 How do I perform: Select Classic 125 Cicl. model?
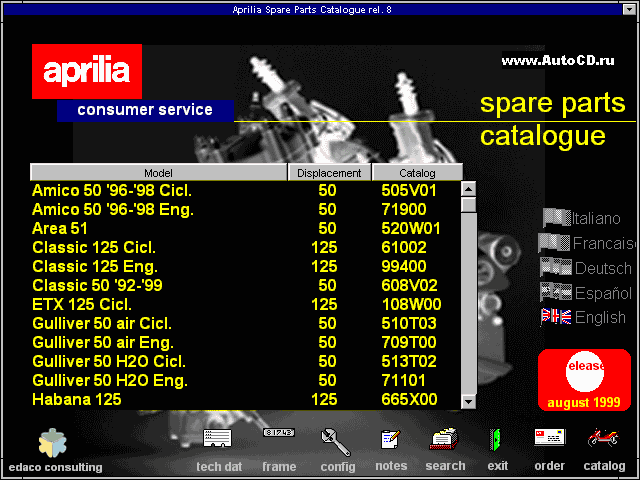(245, 248)
